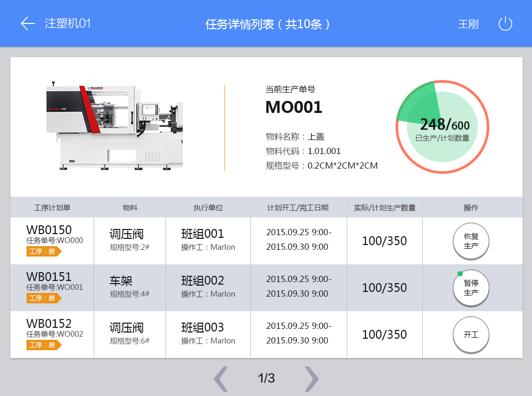Go to previous page chevron
This screenshot has width=532, height=396.
point(221,379)
